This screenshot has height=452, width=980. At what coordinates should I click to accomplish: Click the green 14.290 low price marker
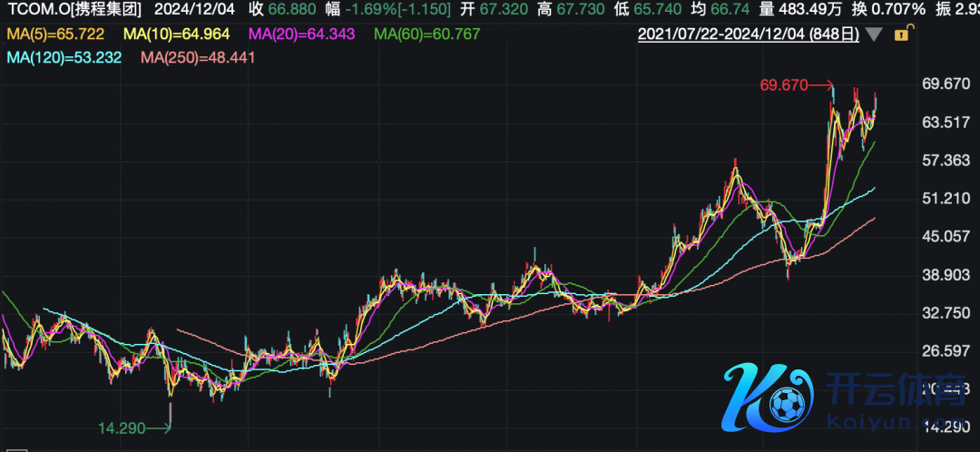tap(122, 427)
